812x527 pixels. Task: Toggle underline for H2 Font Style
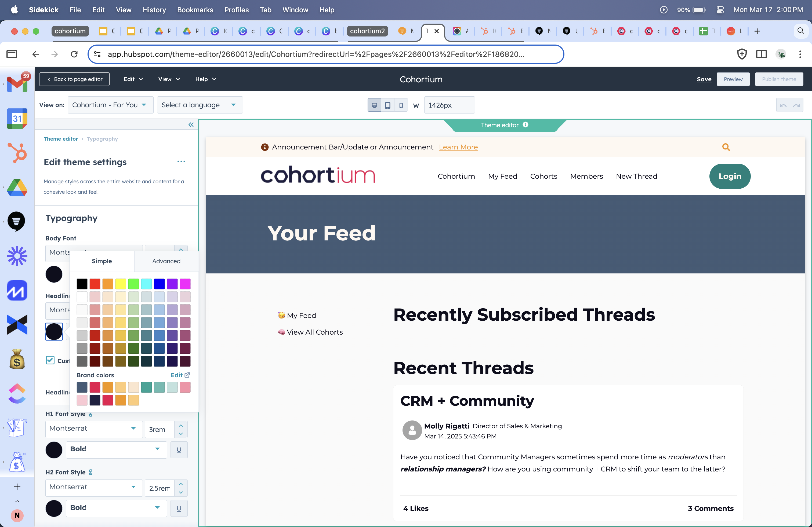[x=179, y=508]
